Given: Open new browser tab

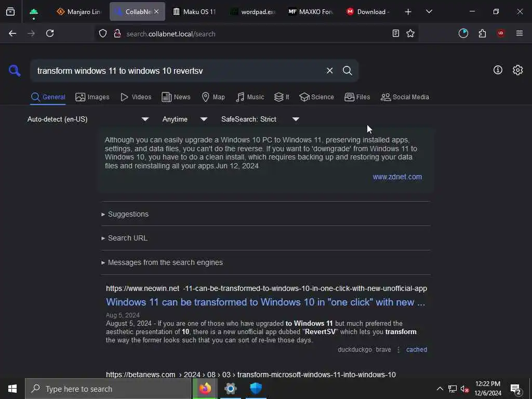Looking at the screenshot, I should point(408,12).
